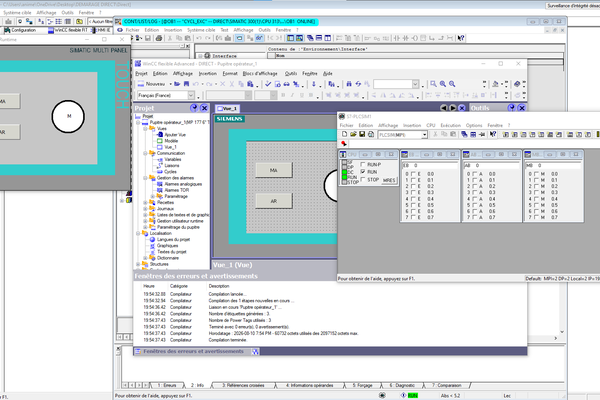This screenshot has width=600, height=400.
Task: Click the station cascade icon in S7-PLCSIM toolbar
Action: [464, 134]
